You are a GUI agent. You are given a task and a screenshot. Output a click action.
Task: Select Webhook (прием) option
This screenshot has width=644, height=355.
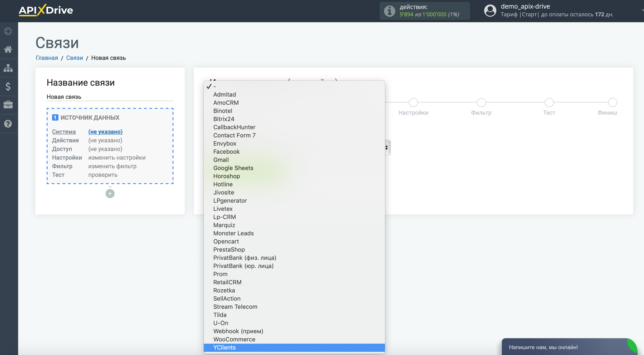[294, 331]
